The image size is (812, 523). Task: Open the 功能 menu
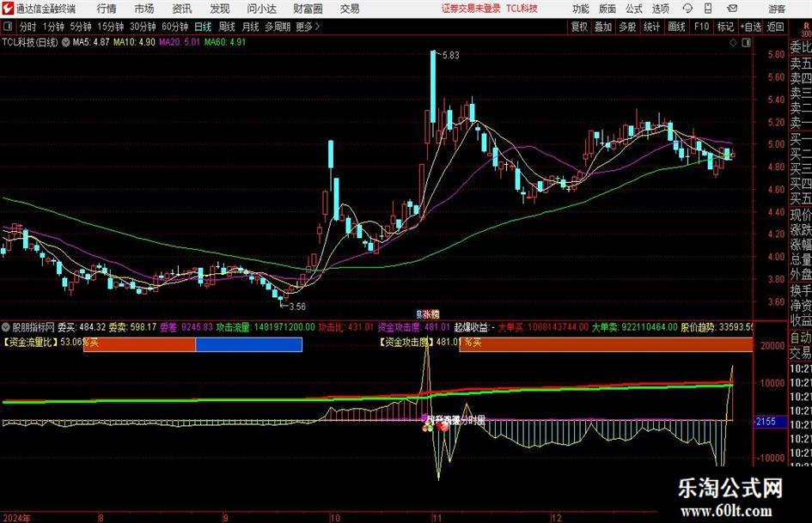pos(581,9)
